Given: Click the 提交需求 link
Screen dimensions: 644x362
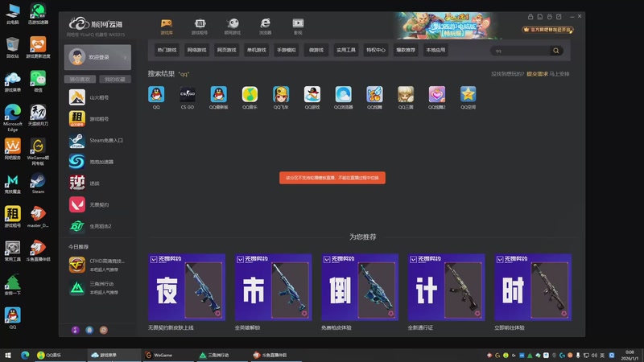Looking at the screenshot, I should coord(537,74).
